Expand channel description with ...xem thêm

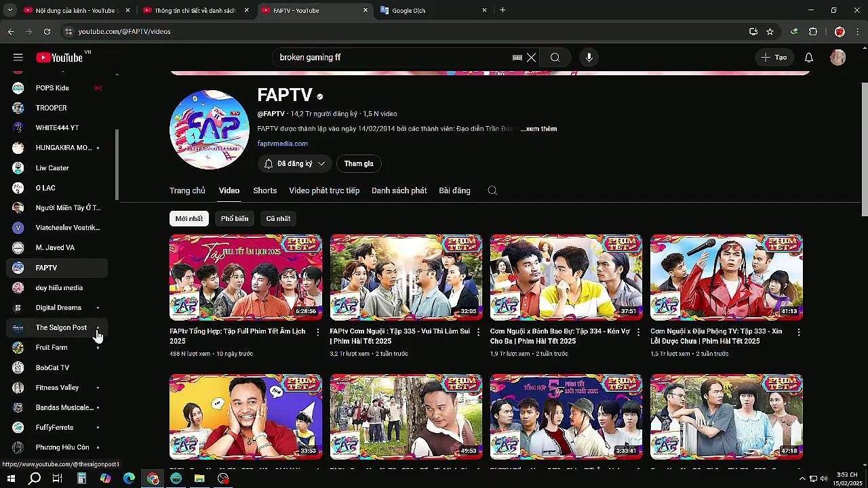[x=539, y=129]
